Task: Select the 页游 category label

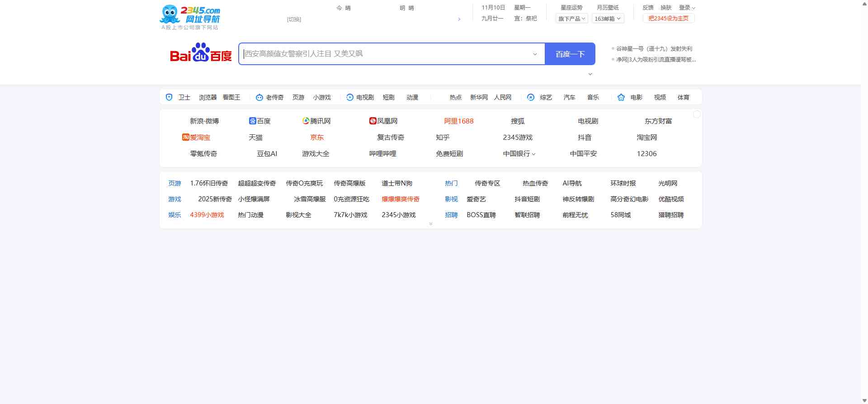Action: tap(175, 183)
